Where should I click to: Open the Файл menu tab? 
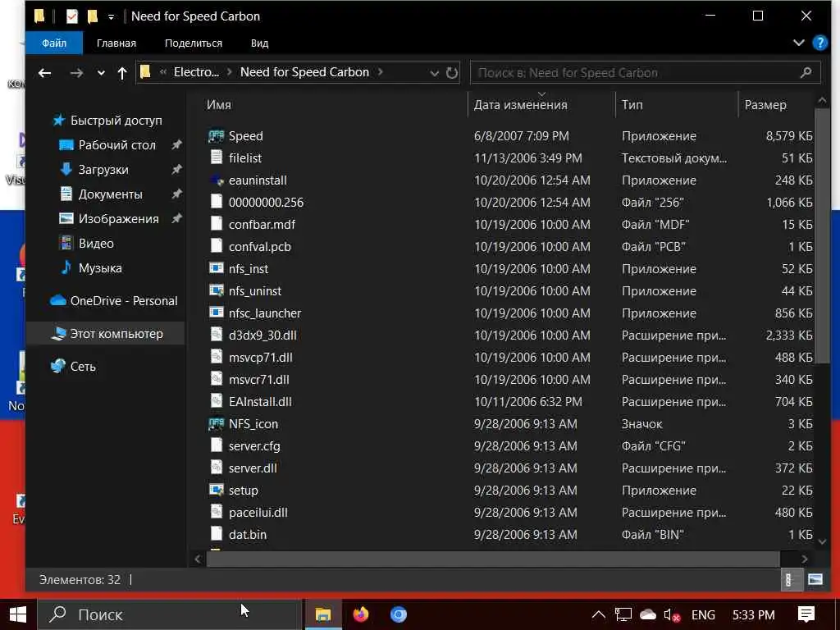click(x=54, y=43)
